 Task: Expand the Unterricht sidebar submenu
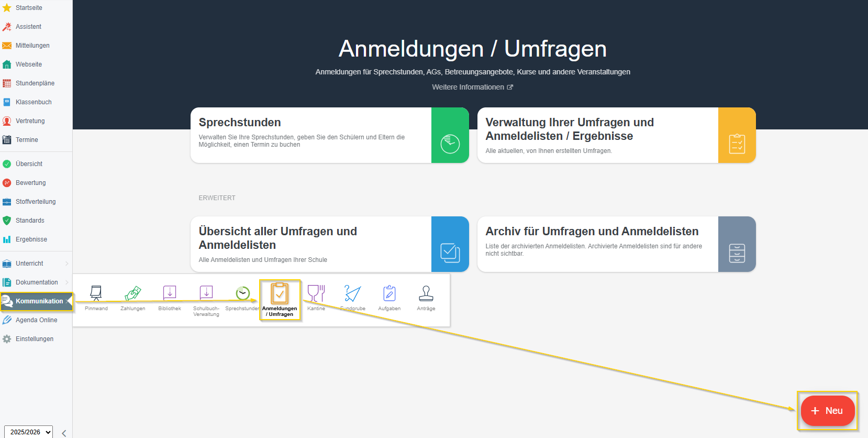coord(36,264)
